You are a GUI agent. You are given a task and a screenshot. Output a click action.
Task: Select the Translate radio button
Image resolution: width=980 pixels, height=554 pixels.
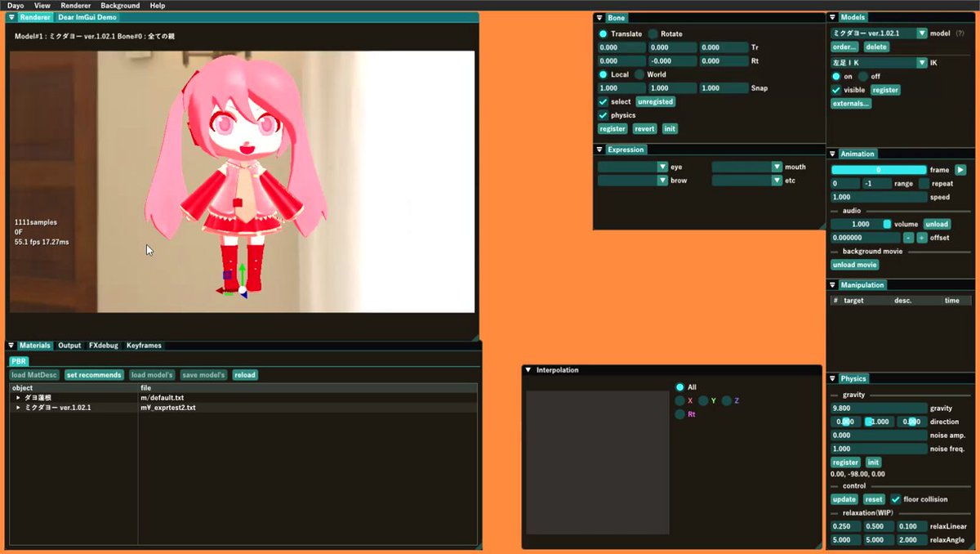[x=603, y=34]
